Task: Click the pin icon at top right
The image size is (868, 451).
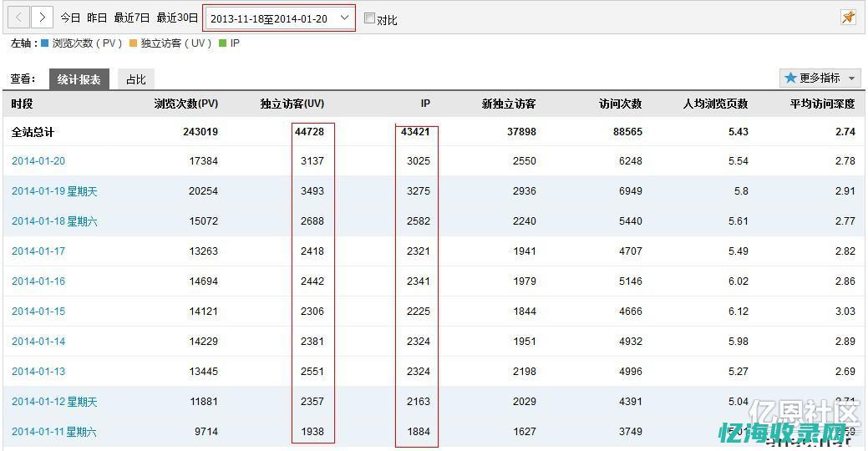Action: pos(848,18)
